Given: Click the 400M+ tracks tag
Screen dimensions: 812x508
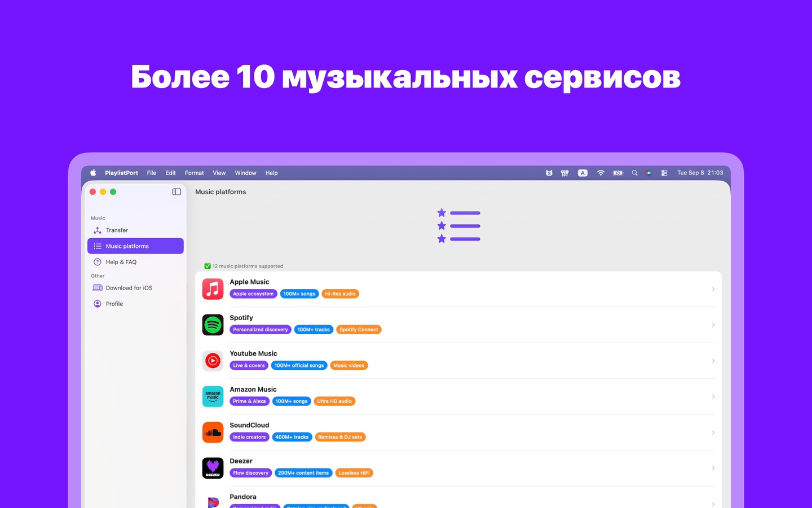Looking at the screenshot, I should [x=292, y=437].
